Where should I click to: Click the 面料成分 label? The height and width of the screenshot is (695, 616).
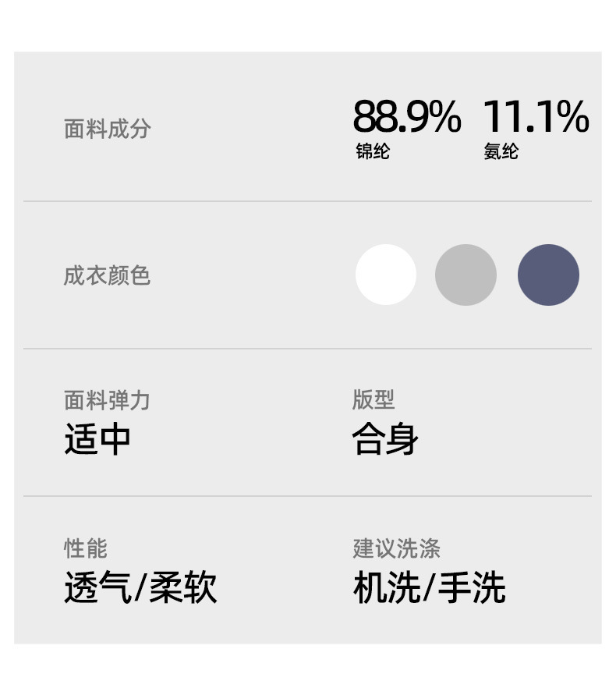click(107, 129)
